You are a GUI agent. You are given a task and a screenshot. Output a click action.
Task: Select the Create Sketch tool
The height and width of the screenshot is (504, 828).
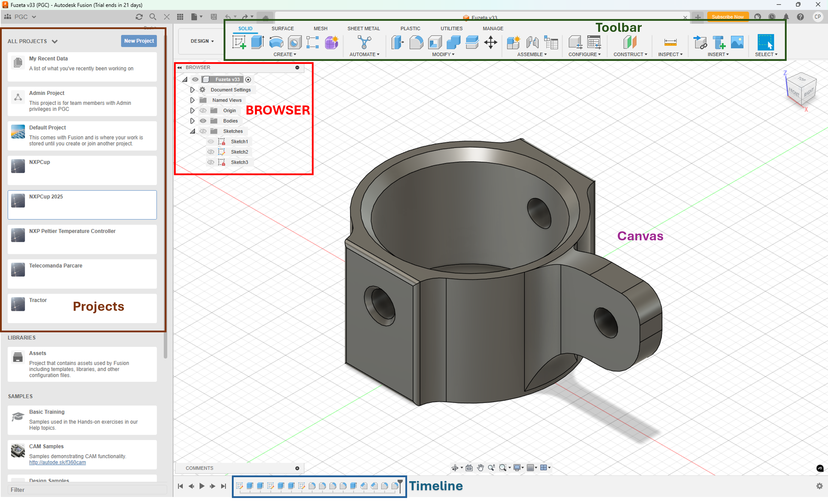click(x=239, y=42)
